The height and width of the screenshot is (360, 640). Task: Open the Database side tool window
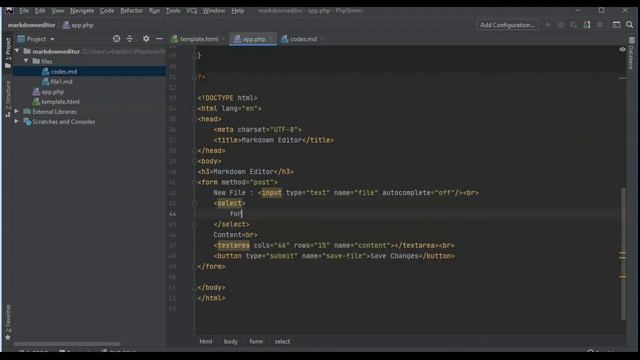point(631,53)
